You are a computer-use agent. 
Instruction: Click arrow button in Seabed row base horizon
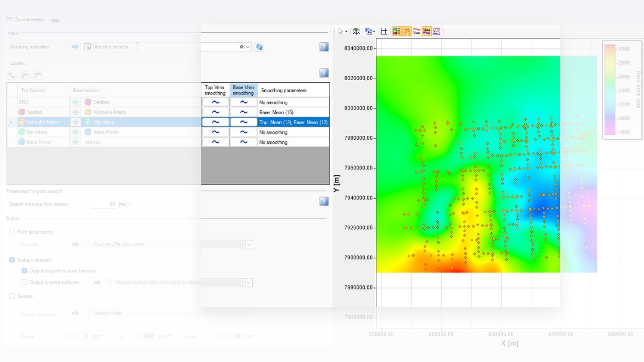point(76,112)
